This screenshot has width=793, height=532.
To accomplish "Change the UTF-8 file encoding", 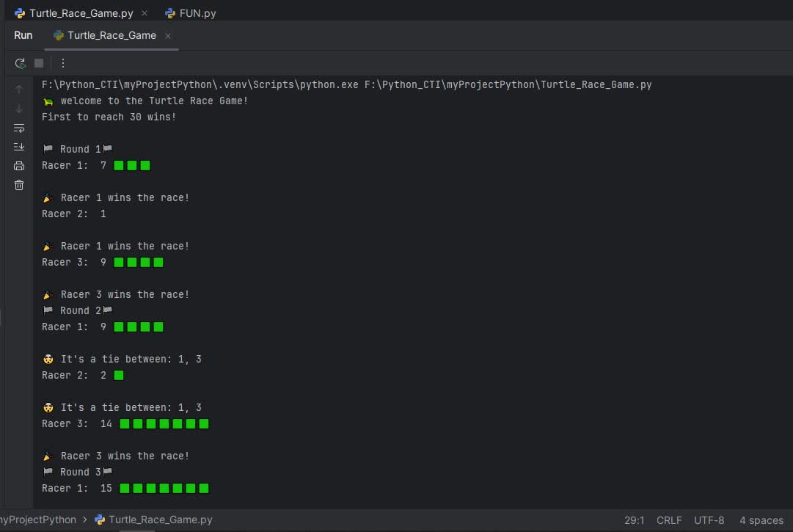I will (x=709, y=520).
